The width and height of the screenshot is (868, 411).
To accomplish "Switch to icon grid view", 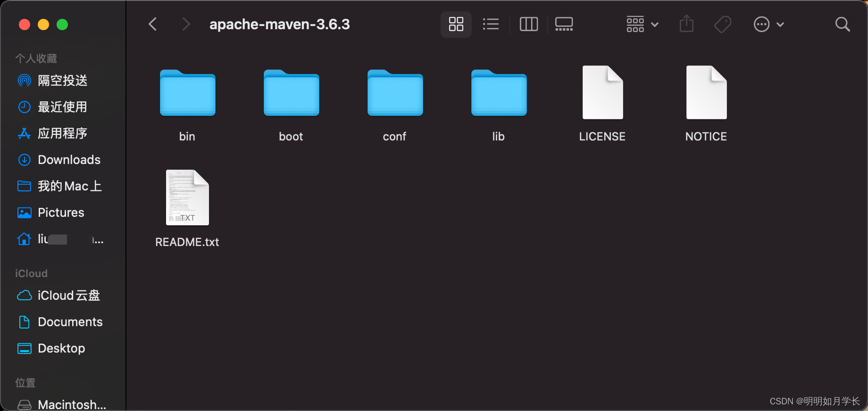I will tap(456, 24).
